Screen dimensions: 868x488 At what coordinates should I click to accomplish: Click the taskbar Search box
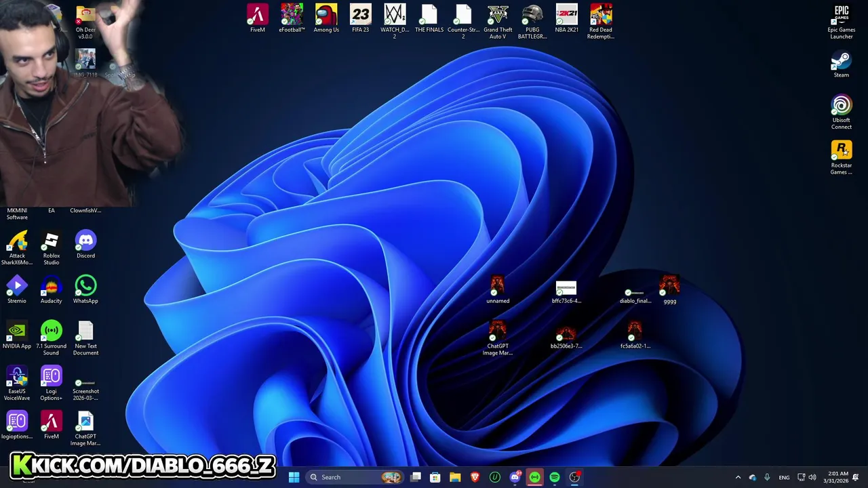[x=355, y=477]
